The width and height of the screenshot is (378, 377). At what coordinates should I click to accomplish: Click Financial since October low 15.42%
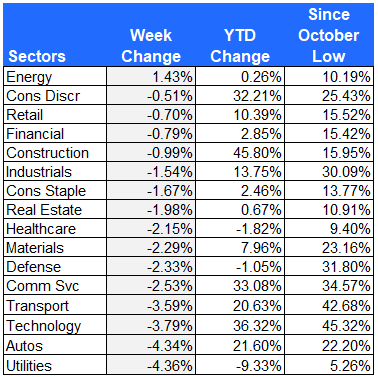(329, 134)
